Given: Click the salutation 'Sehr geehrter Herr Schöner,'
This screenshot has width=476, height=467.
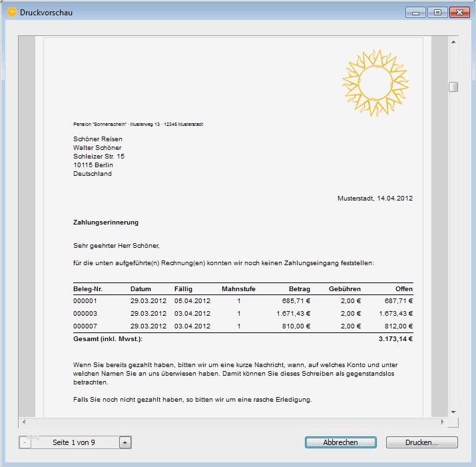Looking at the screenshot, I should click(x=117, y=246).
